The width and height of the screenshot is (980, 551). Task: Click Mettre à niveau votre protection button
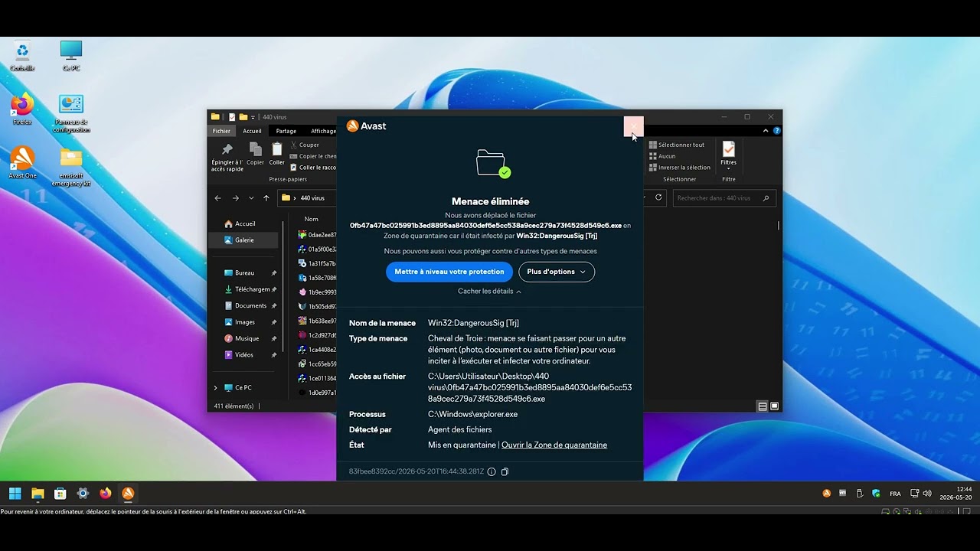pos(449,272)
